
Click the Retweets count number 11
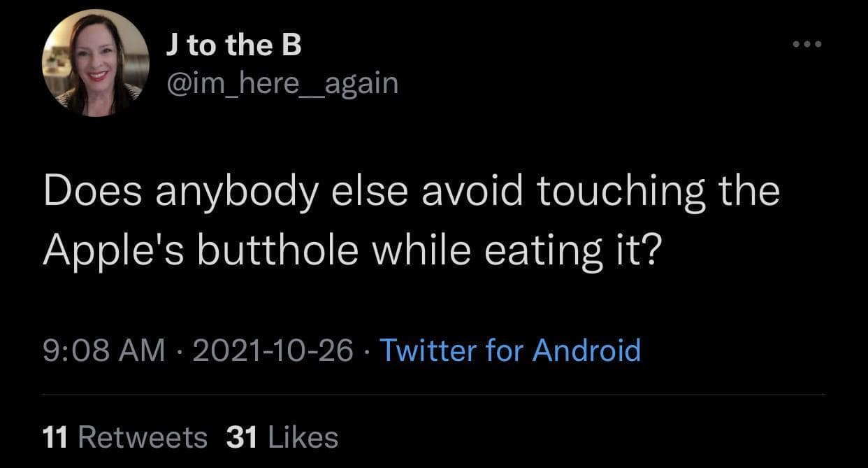(57, 436)
